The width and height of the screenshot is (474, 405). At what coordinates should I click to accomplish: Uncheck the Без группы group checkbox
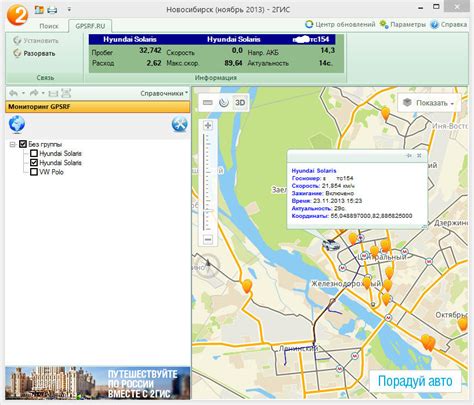pyautogui.click(x=23, y=144)
